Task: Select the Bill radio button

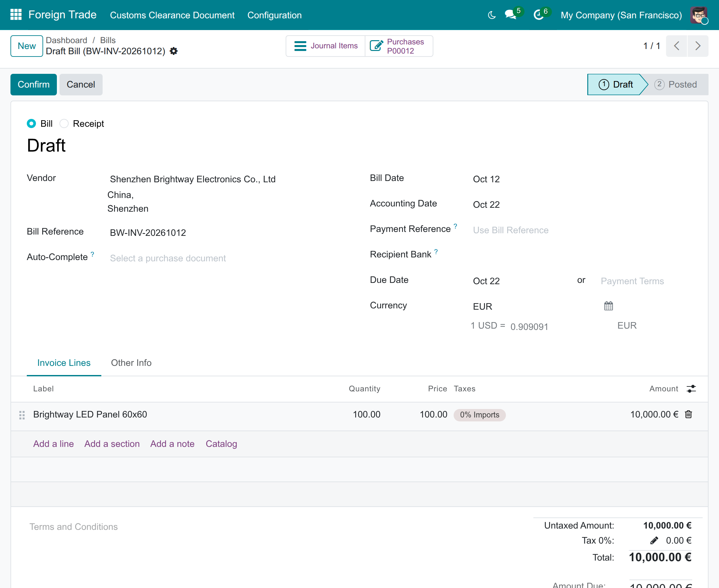Action: point(31,123)
